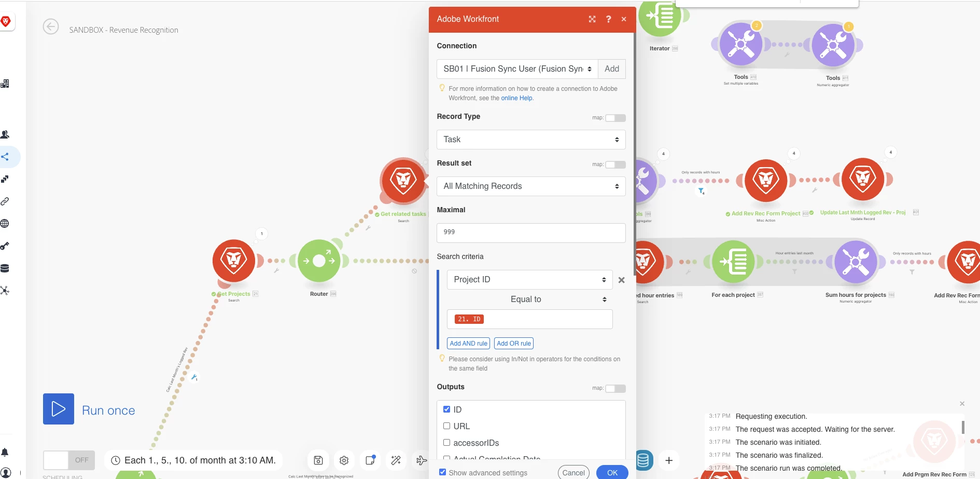
Task: Open the Templates icon in left sidebar
Action: [x=5, y=179]
